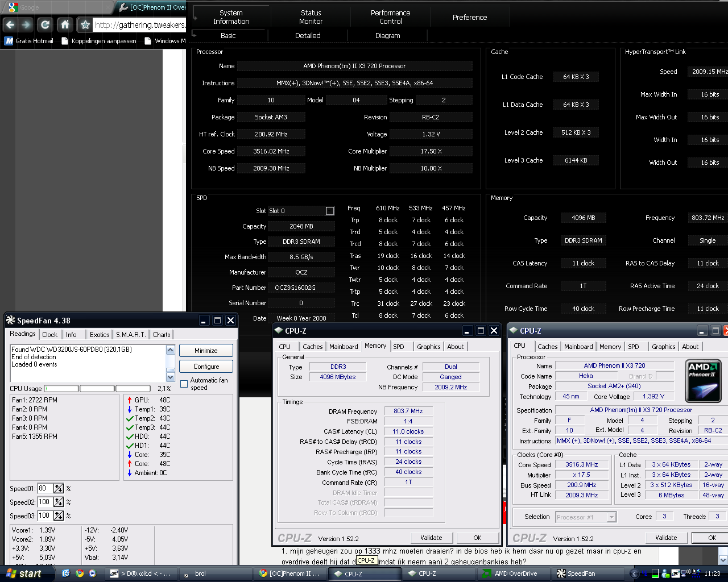Click the first CPU Usage bar

61,389
